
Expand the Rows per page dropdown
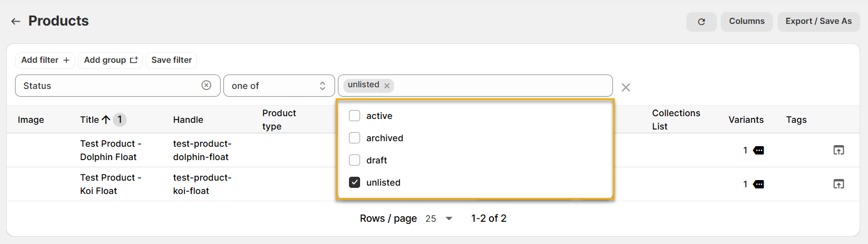[439, 218]
